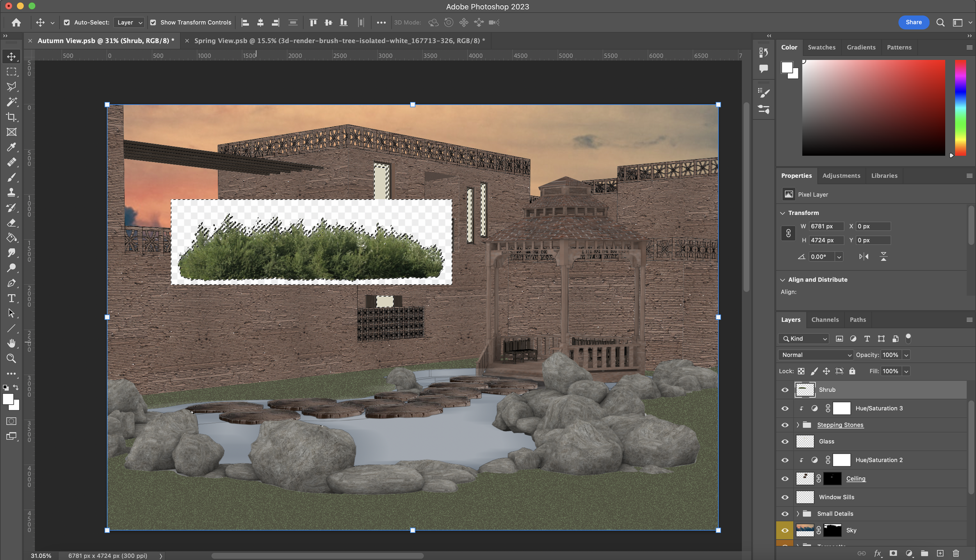Select the Type tool
976x560 pixels.
(x=11, y=299)
